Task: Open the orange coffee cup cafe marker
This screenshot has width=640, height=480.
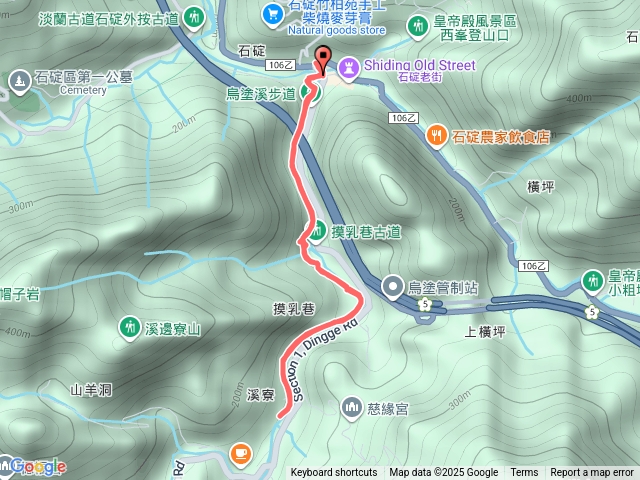Action: click(x=240, y=454)
